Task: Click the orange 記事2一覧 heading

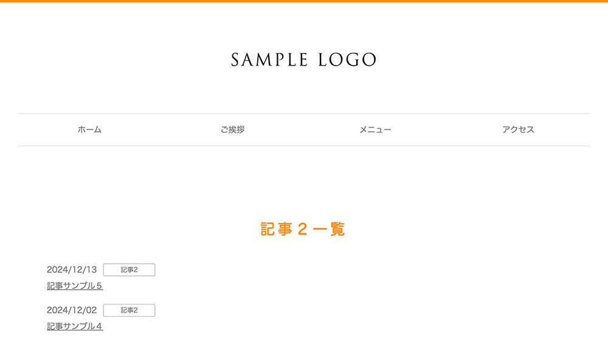Action: pyautogui.click(x=302, y=229)
